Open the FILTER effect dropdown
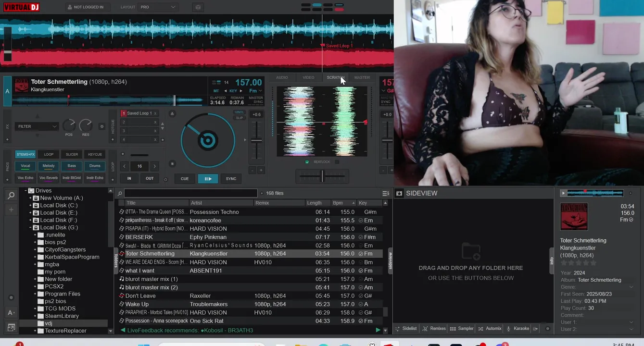644x346 pixels. pyautogui.click(x=37, y=126)
